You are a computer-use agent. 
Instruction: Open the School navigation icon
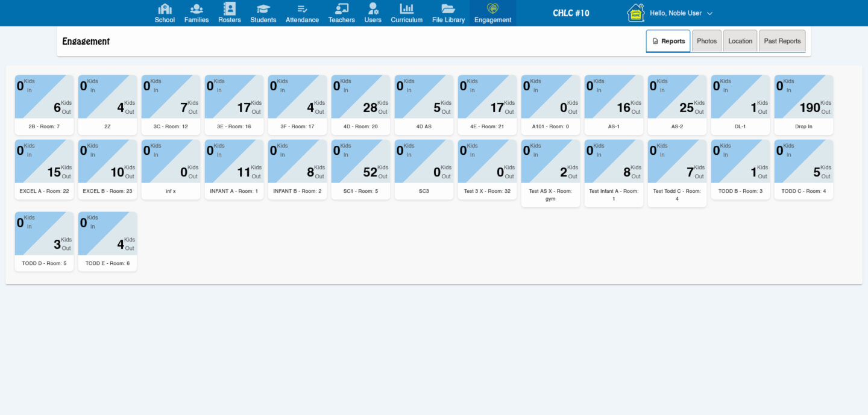[165, 9]
